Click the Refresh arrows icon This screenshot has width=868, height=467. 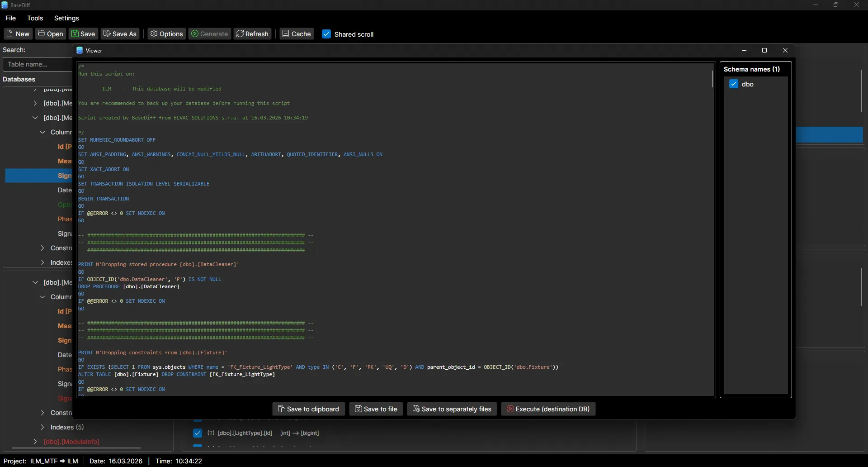click(x=241, y=33)
